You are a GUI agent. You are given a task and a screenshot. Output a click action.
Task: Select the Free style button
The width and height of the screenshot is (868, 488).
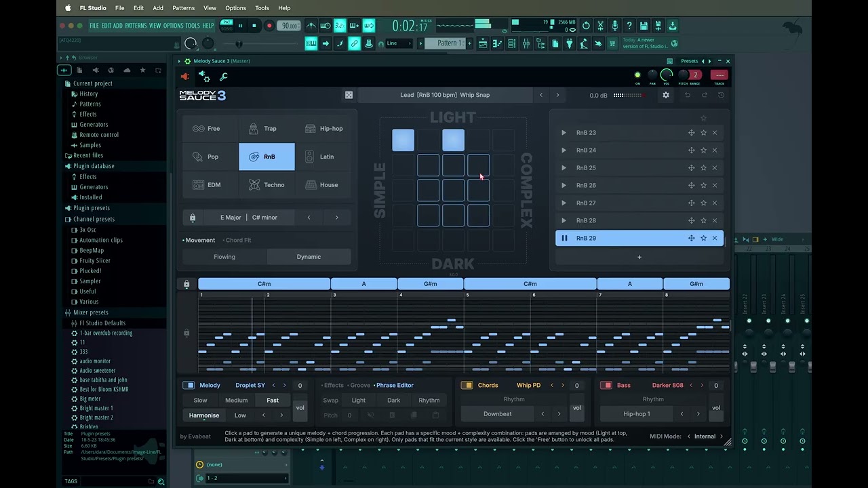[x=211, y=129]
